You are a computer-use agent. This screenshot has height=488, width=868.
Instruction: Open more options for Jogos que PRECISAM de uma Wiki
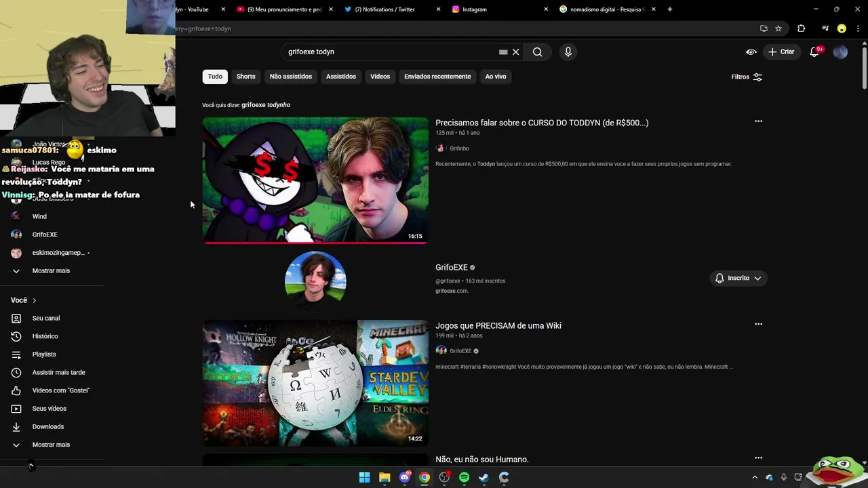(758, 324)
